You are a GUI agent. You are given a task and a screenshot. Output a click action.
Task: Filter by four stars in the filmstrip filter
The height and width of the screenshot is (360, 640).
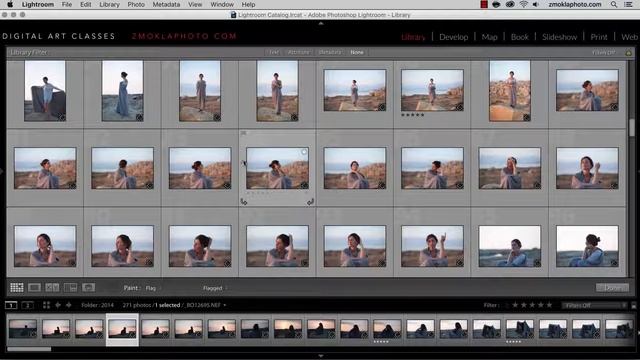pos(541,305)
